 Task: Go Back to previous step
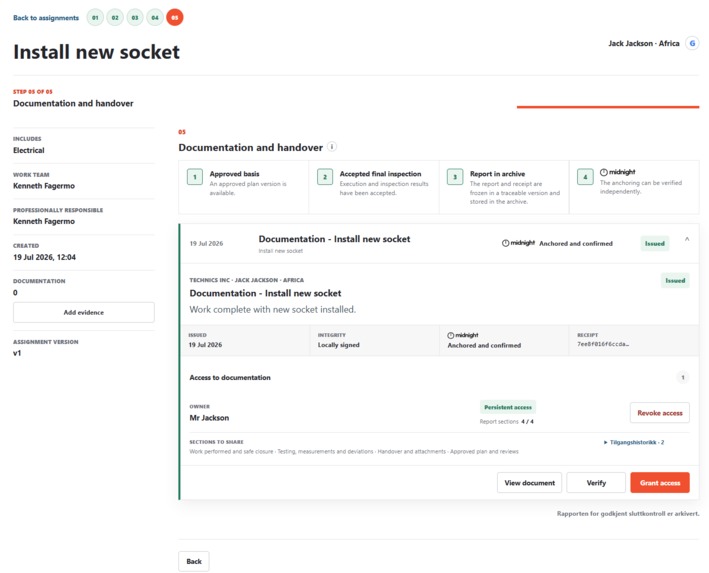194,561
